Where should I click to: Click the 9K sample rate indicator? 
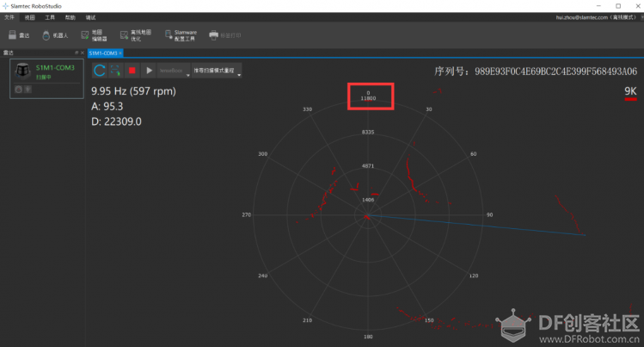click(630, 93)
